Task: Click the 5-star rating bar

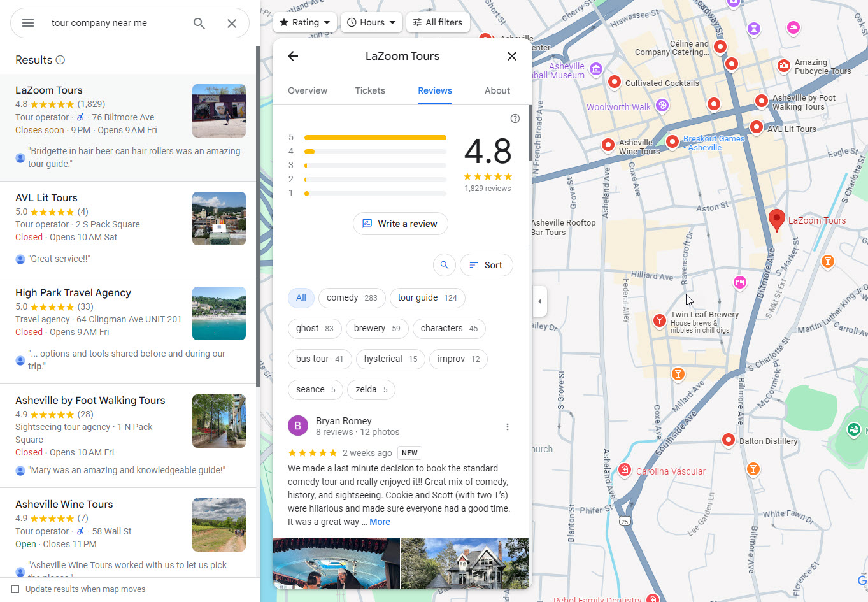Action: click(375, 137)
